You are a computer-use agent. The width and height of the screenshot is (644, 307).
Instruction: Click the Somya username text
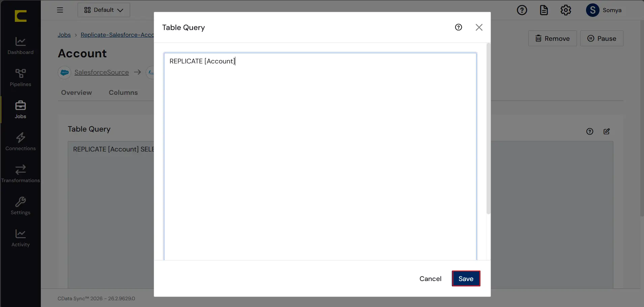point(612,10)
